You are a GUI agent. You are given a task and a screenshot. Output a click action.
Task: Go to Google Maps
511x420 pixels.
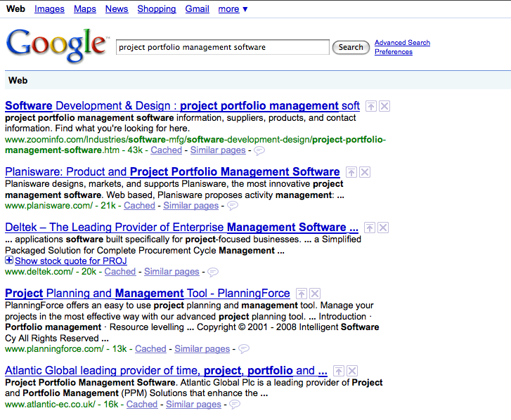point(85,9)
